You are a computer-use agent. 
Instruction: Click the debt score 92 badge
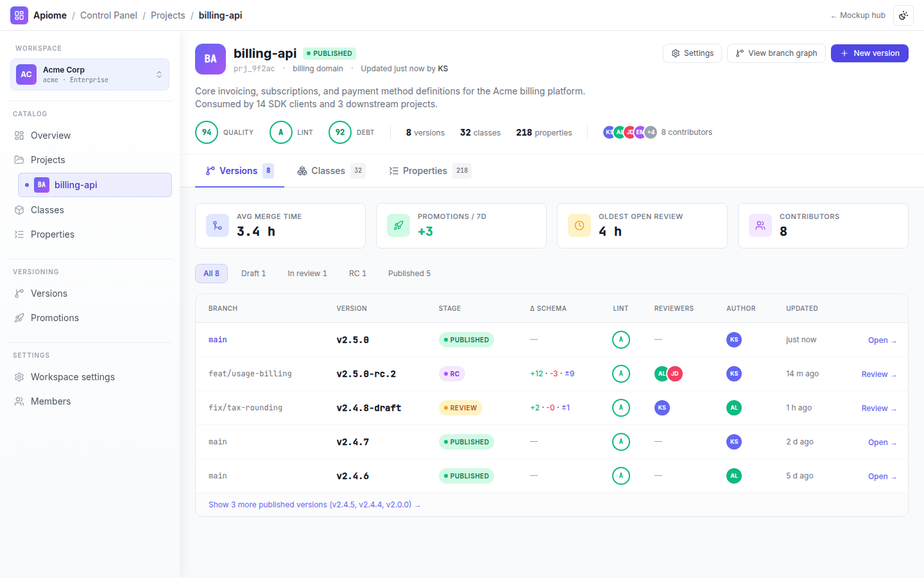(340, 132)
